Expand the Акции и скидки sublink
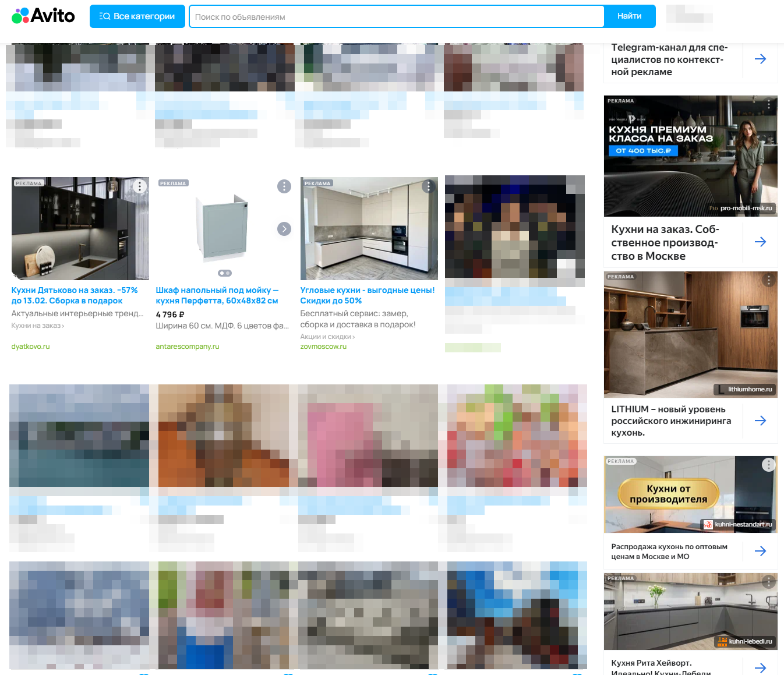 point(327,337)
